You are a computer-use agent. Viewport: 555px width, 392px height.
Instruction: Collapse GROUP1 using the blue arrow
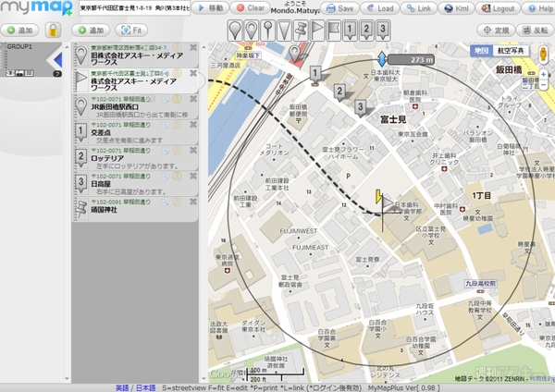[57, 60]
